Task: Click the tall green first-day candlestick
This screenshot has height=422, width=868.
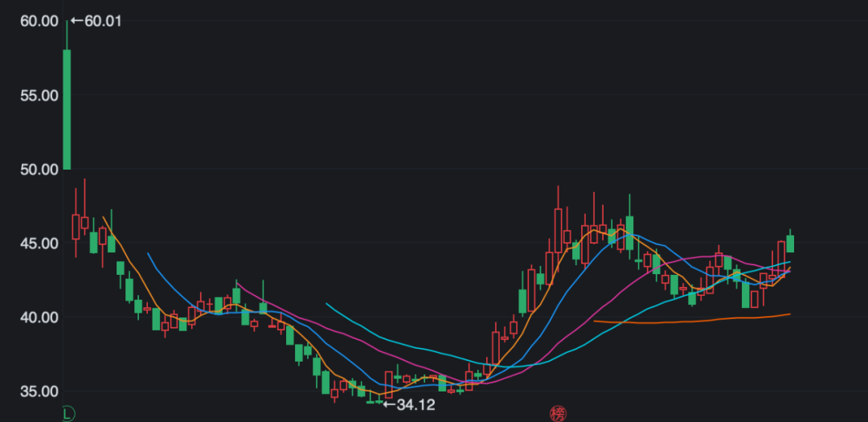Action: pyautogui.click(x=67, y=109)
